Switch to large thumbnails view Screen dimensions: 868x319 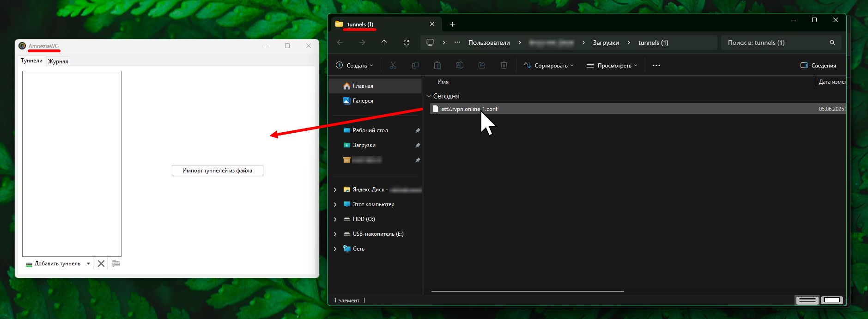tap(832, 301)
